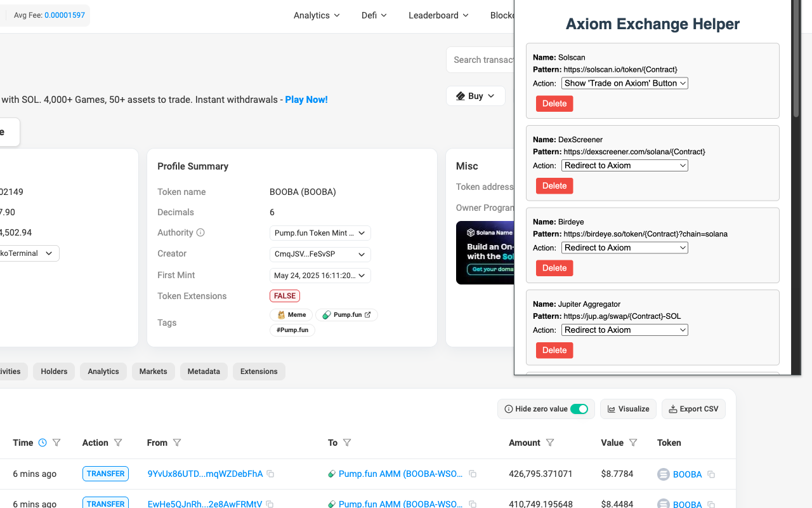Open the Leaderboard menu
Image resolution: width=812 pixels, height=508 pixels.
coord(439,15)
